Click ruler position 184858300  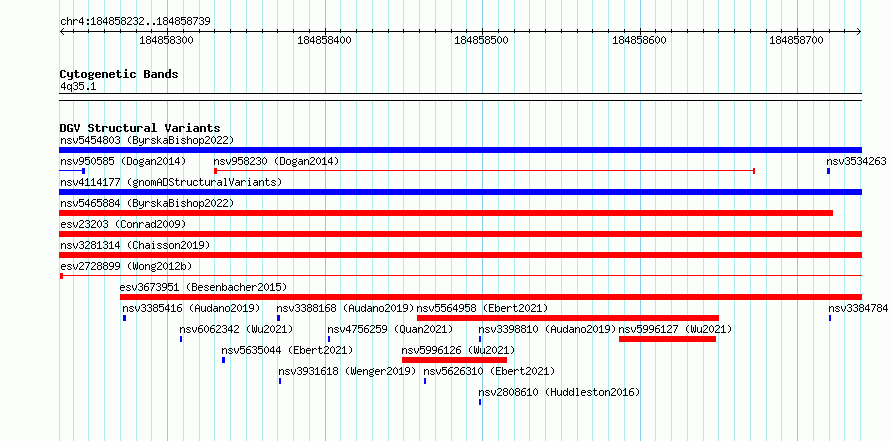click(166, 40)
